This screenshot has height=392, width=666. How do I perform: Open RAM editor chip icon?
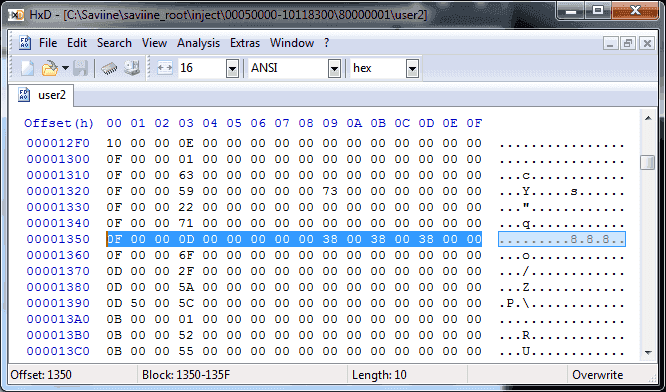tap(109, 68)
